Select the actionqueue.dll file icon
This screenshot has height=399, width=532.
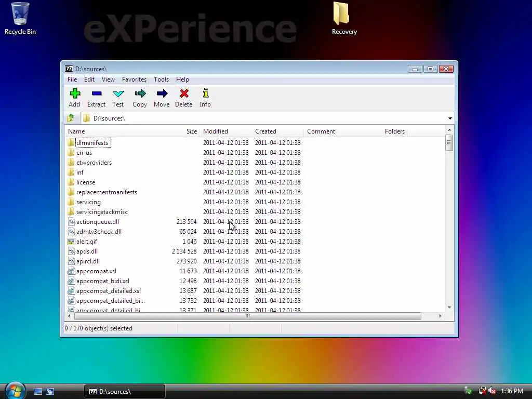71,221
